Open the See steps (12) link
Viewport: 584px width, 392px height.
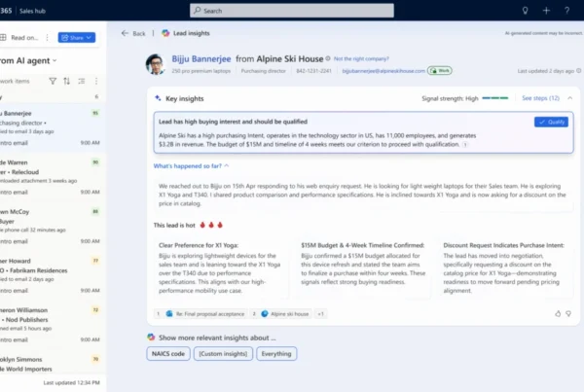[x=540, y=98]
